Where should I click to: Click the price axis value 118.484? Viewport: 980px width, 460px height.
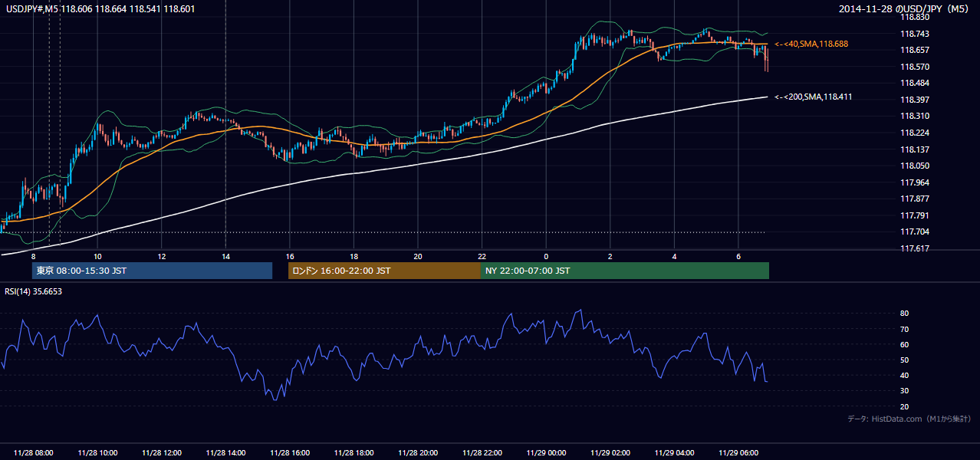tap(913, 83)
